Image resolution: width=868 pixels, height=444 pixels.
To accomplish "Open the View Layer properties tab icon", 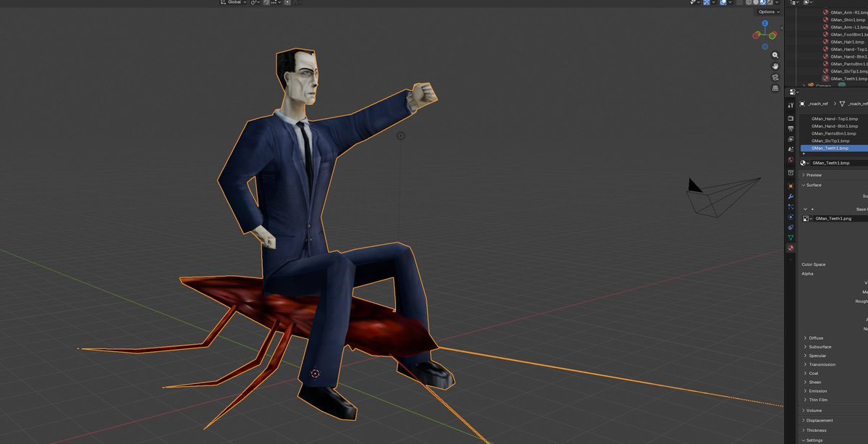I will (791, 139).
